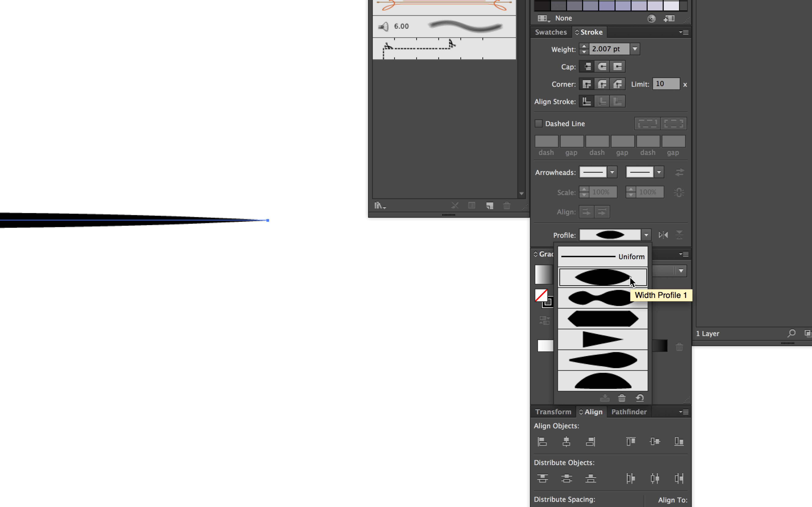Image resolution: width=812 pixels, height=507 pixels.
Task: Select Width Profile 1 from dropdown
Action: [x=603, y=277]
